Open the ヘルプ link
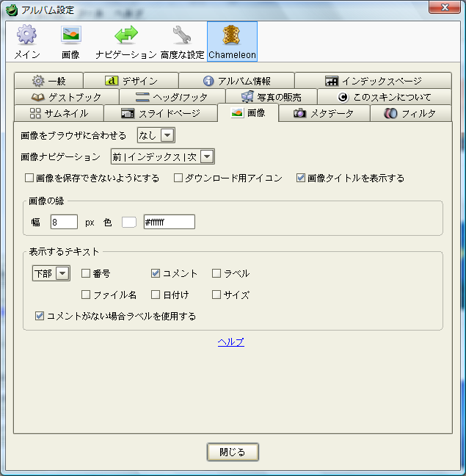The height and width of the screenshot is (476, 466). click(231, 342)
